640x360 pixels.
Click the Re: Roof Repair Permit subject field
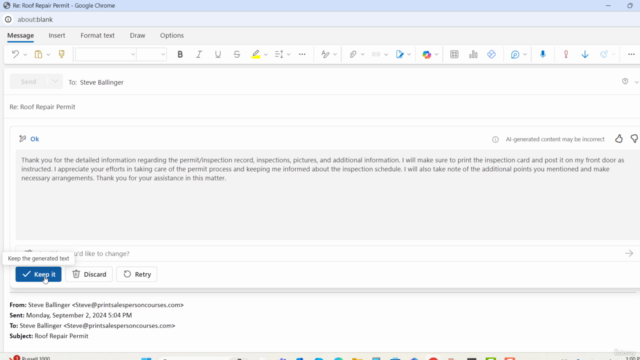42,107
